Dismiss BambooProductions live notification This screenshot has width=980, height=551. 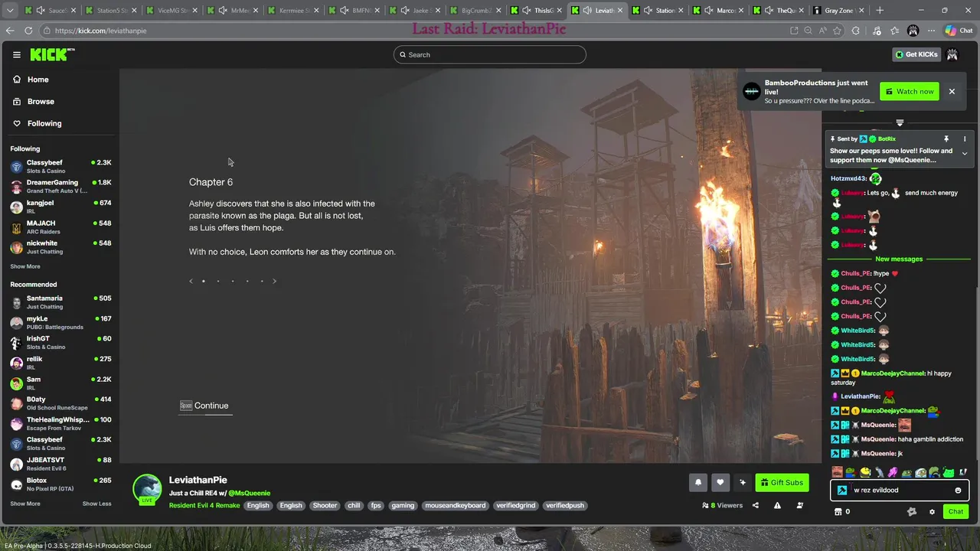tap(952, 91)
